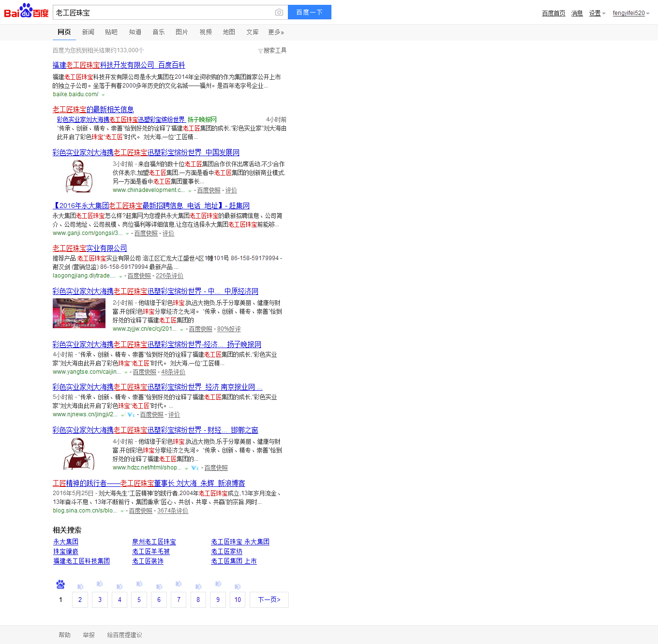Open 百度快照 for the www.hdzc.net result

(216, 468)
